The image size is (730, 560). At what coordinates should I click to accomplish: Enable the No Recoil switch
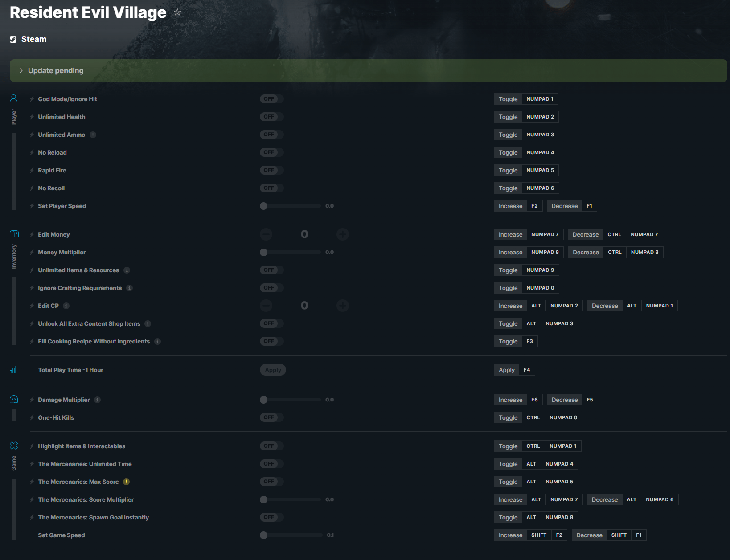coord(272,188)
